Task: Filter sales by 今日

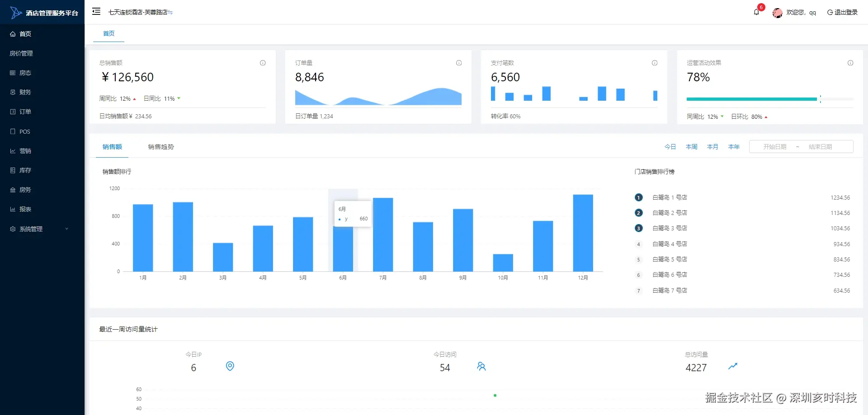Action: coord(670,147)
